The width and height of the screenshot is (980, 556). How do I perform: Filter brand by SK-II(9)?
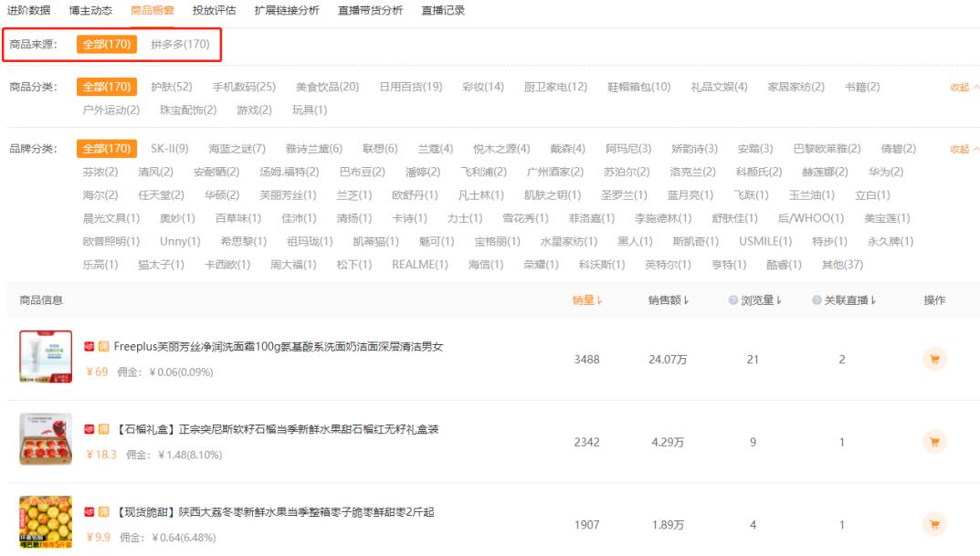click(169, 149)
